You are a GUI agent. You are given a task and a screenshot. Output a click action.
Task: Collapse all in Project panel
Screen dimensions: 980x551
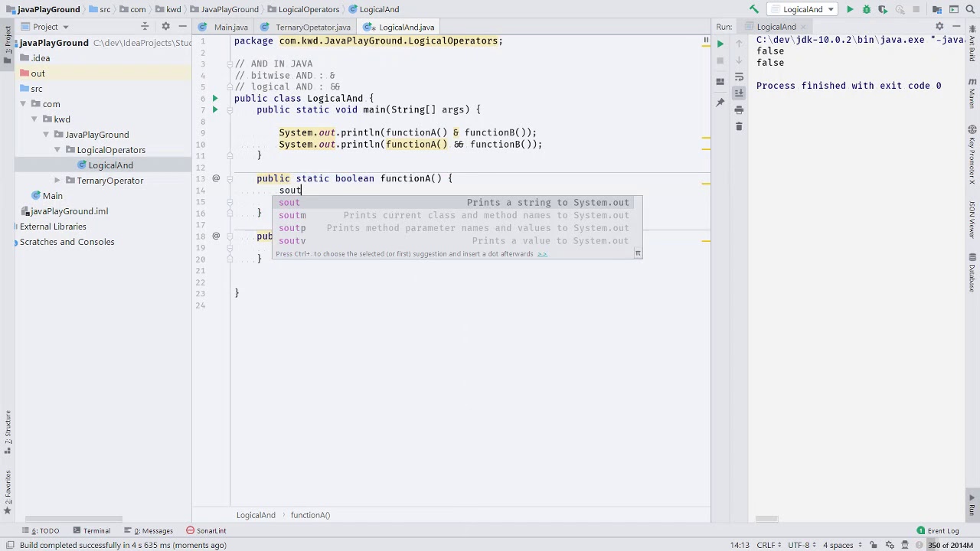tap(145, 27)
